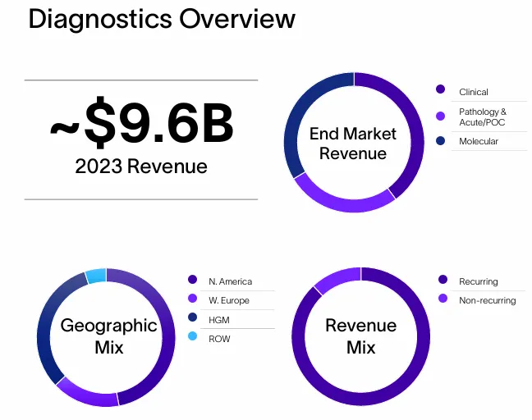
Task: Click the Non-recurring segment of Revenue Mix donut
Action: (339, 278)
